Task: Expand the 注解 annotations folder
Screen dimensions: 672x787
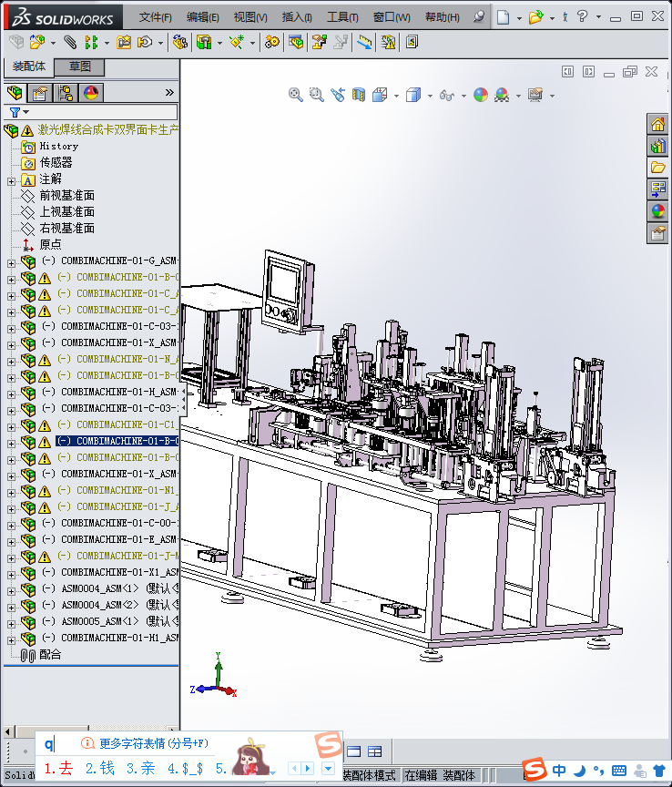Action: coord(11,181)
